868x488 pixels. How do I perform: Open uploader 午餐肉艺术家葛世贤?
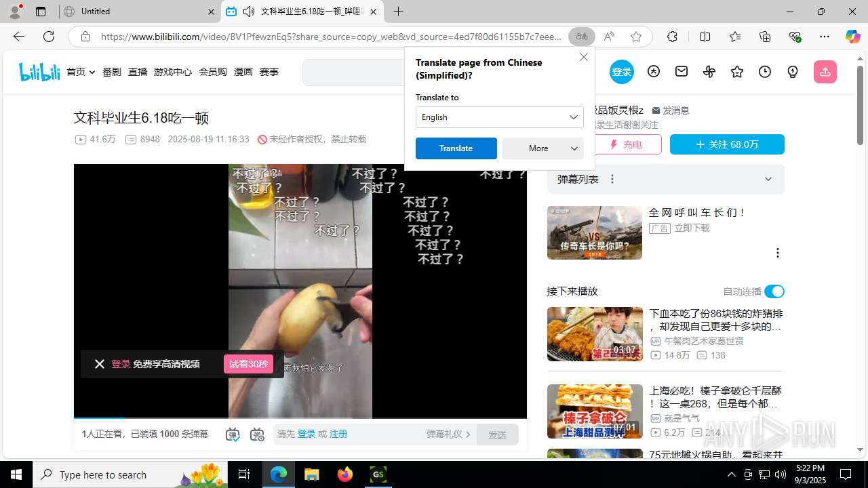click(x=704, y=341)
